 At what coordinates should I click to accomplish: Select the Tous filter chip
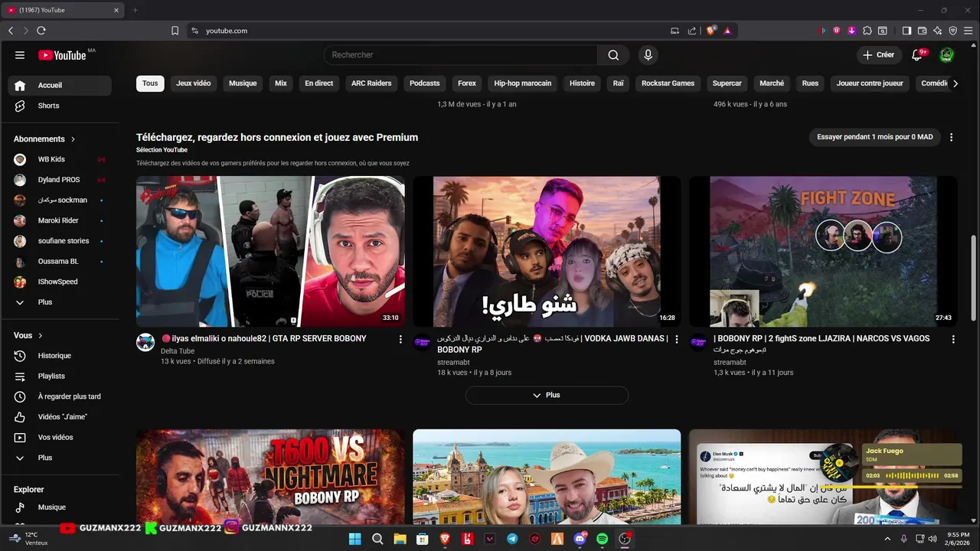point(150,83)
